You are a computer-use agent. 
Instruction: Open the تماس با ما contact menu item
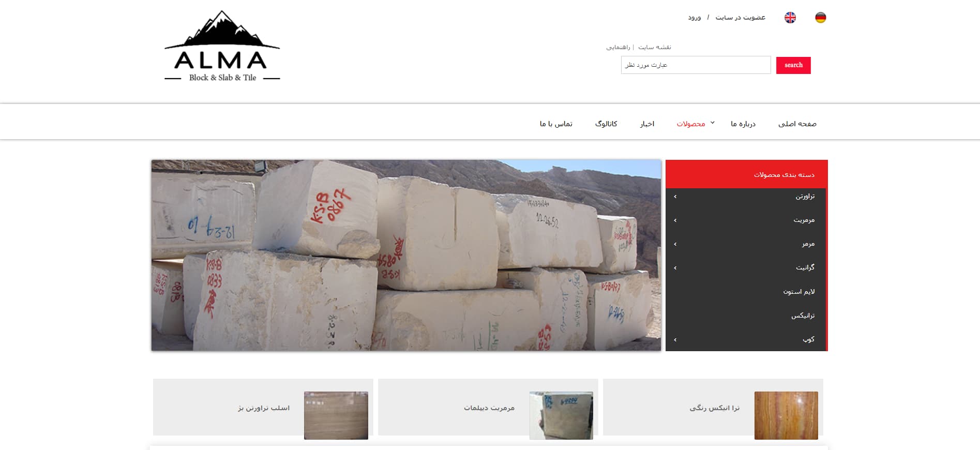pyautogui.click(x=556, y=124)
